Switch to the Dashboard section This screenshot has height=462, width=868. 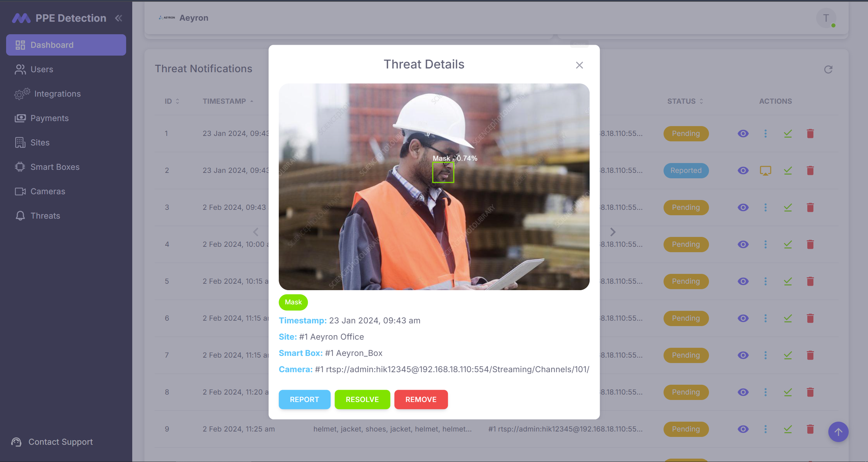[x=52, y=44]
